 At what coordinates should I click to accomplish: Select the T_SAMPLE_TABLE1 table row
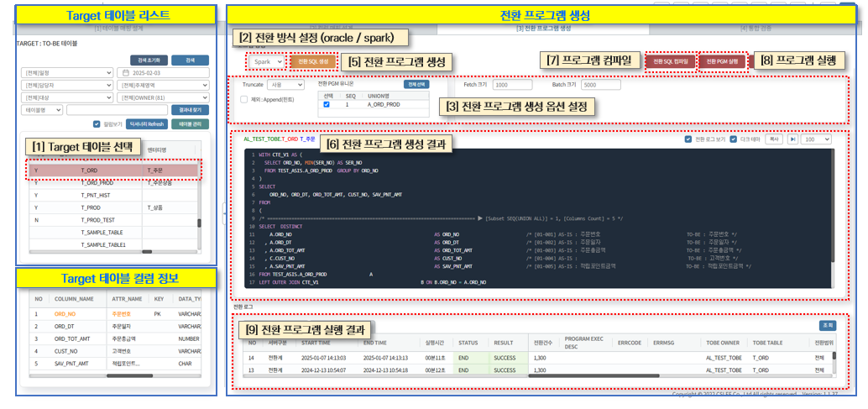pos(113,244)
